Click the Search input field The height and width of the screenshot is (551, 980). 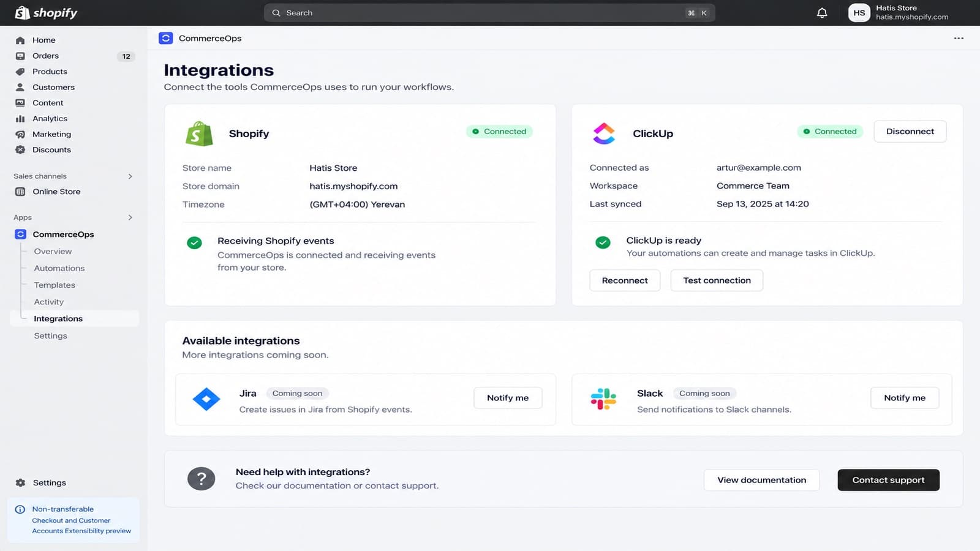point(489,13)
